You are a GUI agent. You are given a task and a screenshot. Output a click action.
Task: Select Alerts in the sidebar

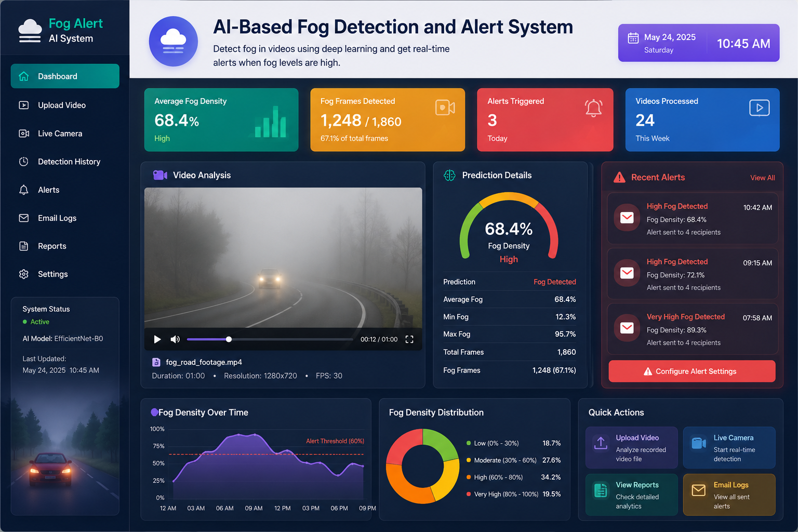pyautogui.click(x=65, y=190)
